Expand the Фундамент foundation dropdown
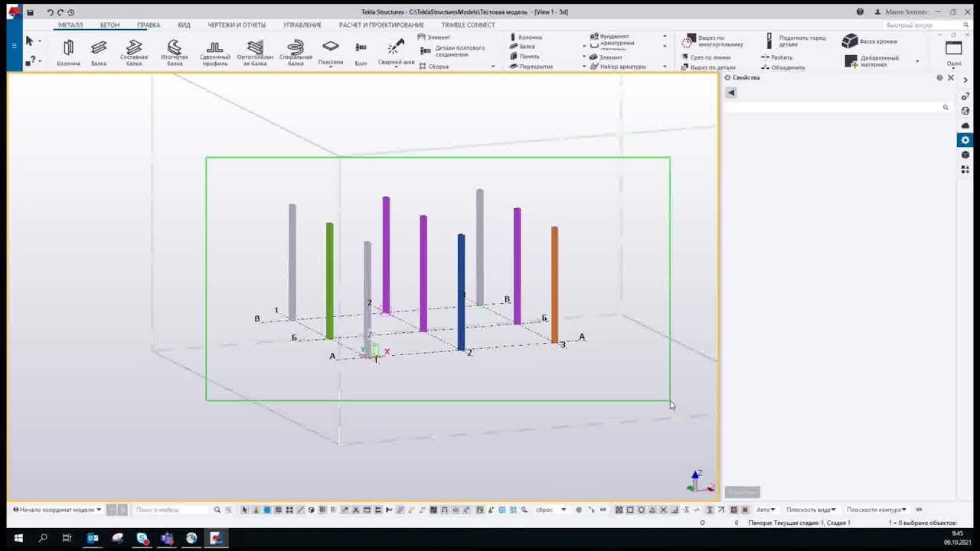The image size is (980, 551). 665,37
